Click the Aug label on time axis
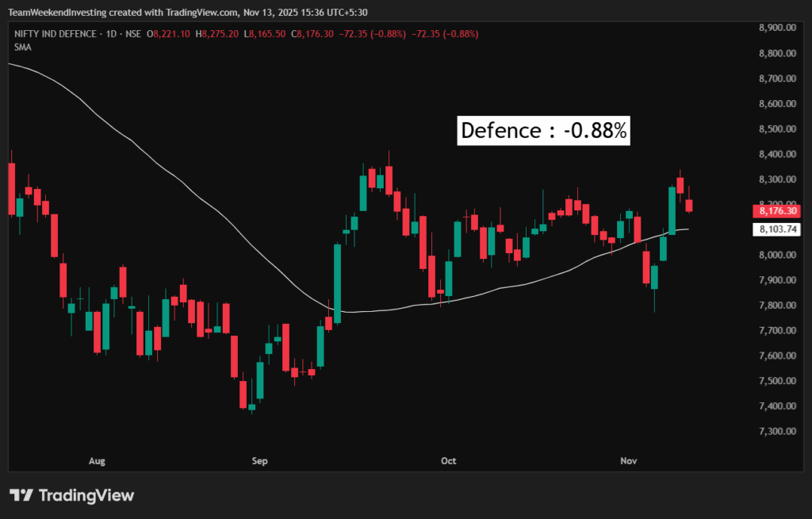 click(x=97, y=460)
